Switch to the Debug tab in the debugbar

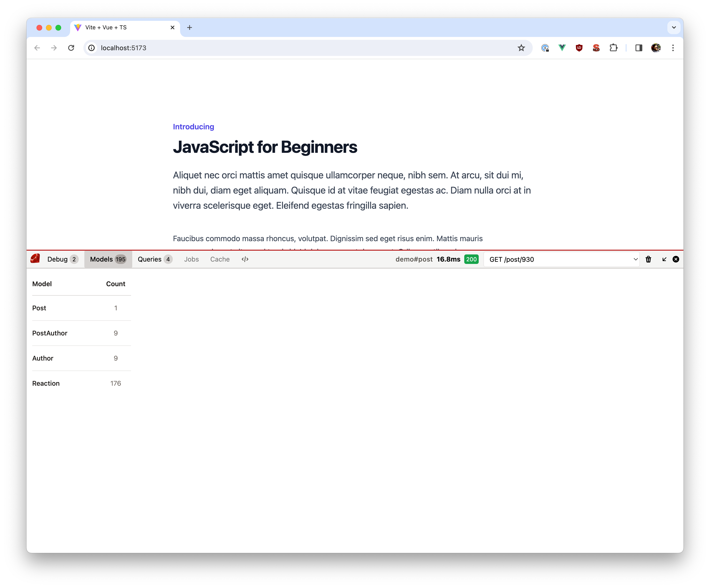(58, 259)
